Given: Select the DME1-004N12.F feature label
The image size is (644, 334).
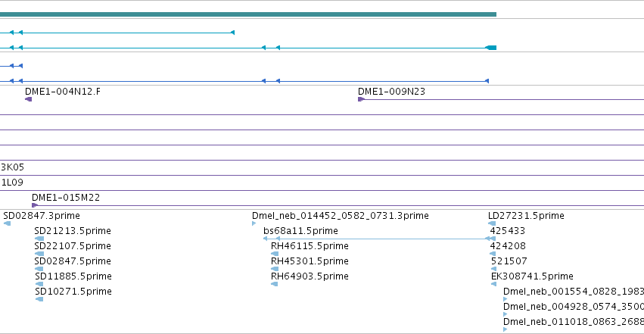Looking at the screenshot, I should tap(62, 91).
